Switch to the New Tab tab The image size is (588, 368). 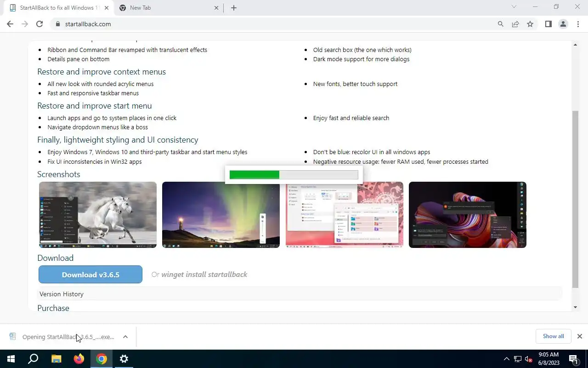pos(168,8)
